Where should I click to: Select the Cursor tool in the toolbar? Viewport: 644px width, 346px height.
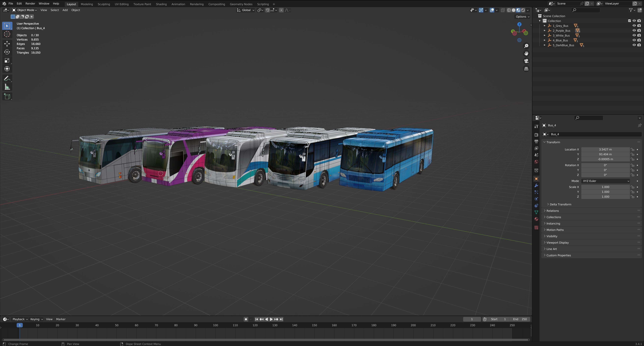coord(7,34)
